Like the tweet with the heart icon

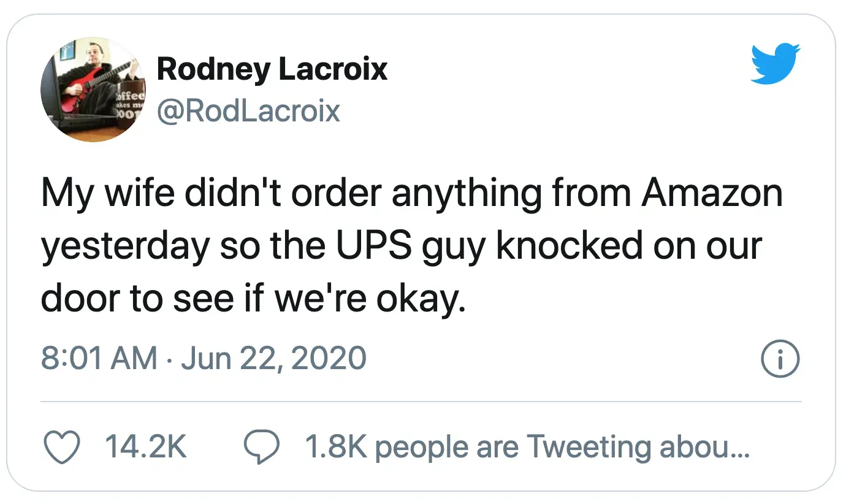[x=63, y=447]
